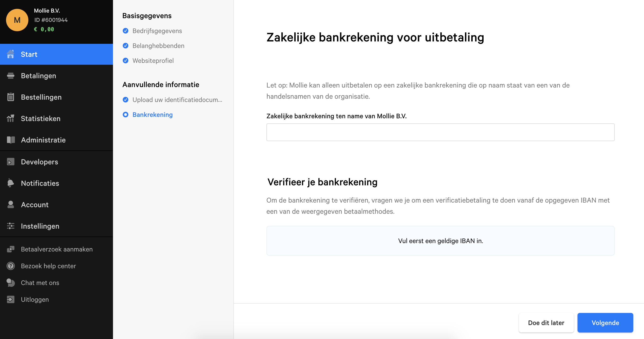
Task: Go to Bestellingen
Action: click(x=56, y=97)
